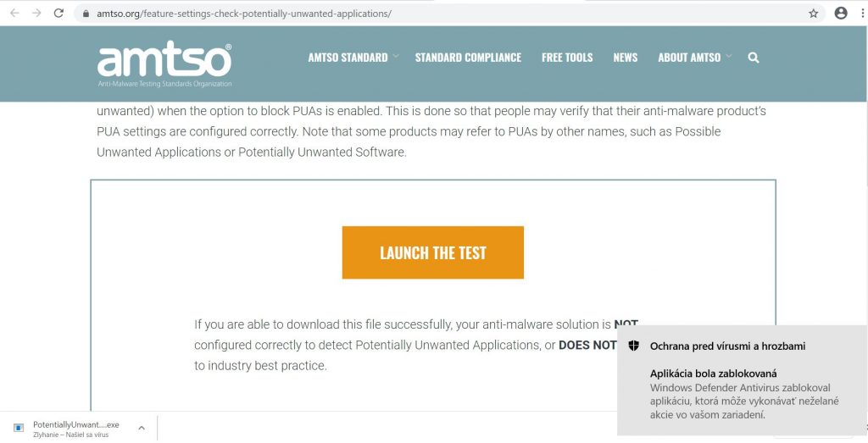Open the site search magnifier icon
The image size is (868, 443).
point(754,58)
